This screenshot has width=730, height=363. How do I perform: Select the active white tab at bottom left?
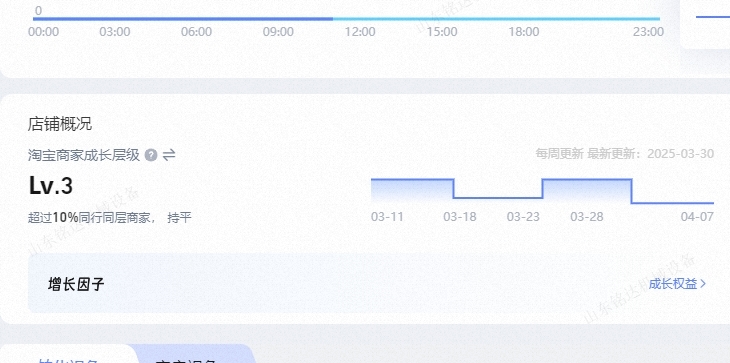68,357
